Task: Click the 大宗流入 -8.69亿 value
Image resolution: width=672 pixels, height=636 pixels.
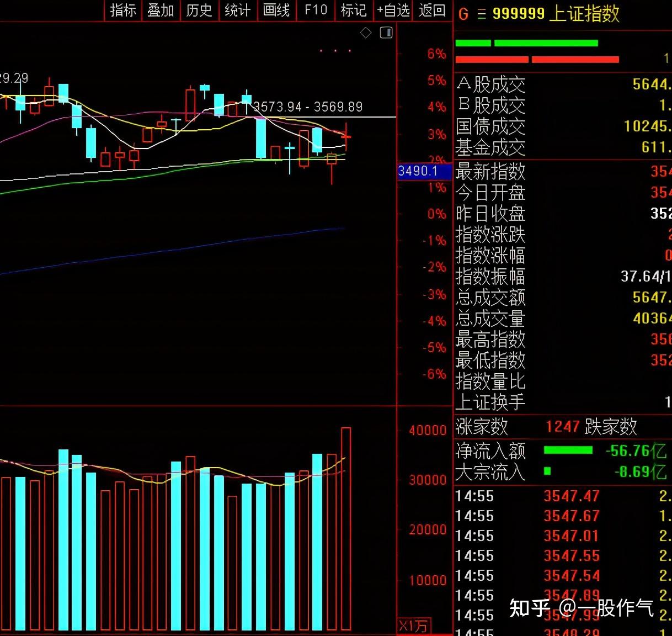Action: (640, 471)
